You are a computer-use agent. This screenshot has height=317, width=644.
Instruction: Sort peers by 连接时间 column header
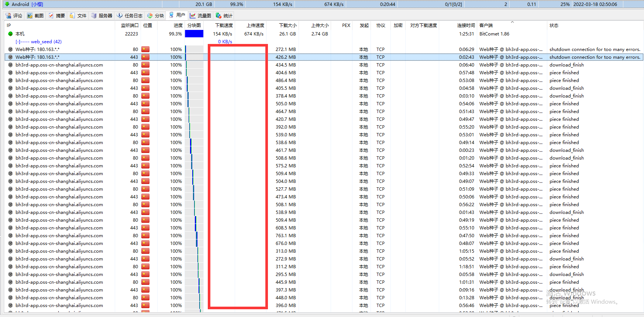click(466, 25)
